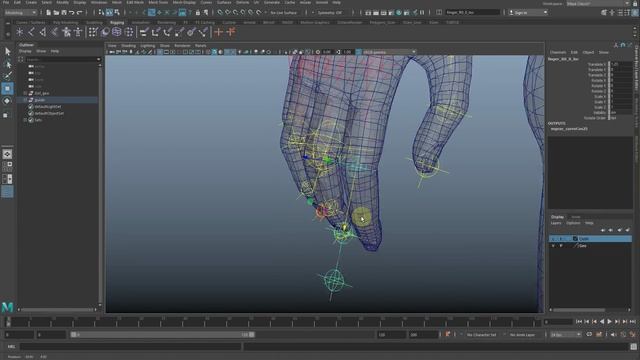Click the object name field in status line

click(472, 13)
